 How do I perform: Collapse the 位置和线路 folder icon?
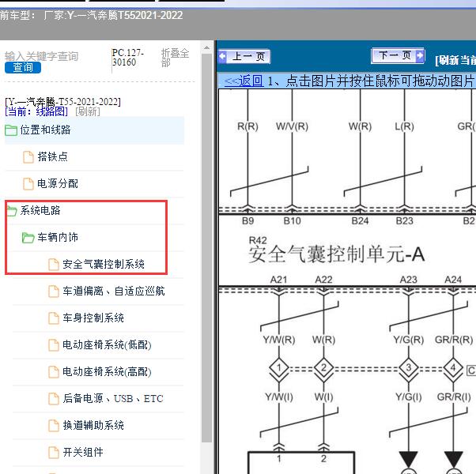click(11, 130)
